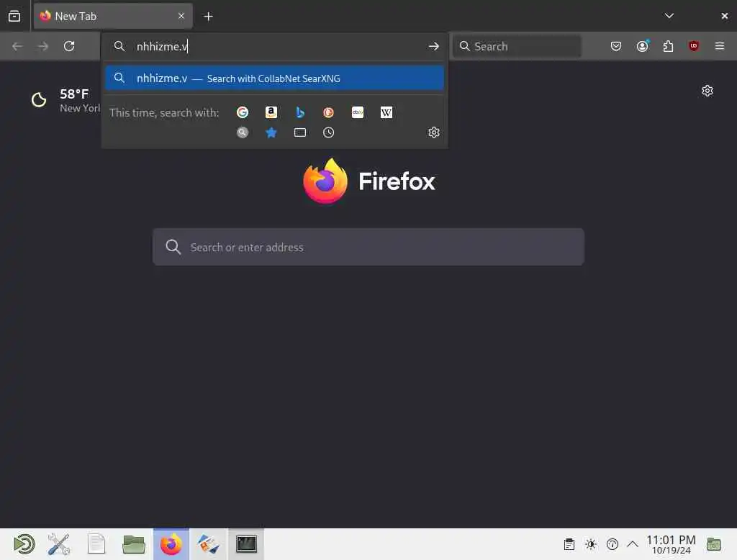Expand hidden system tray icons arrow

coord(633,544)
